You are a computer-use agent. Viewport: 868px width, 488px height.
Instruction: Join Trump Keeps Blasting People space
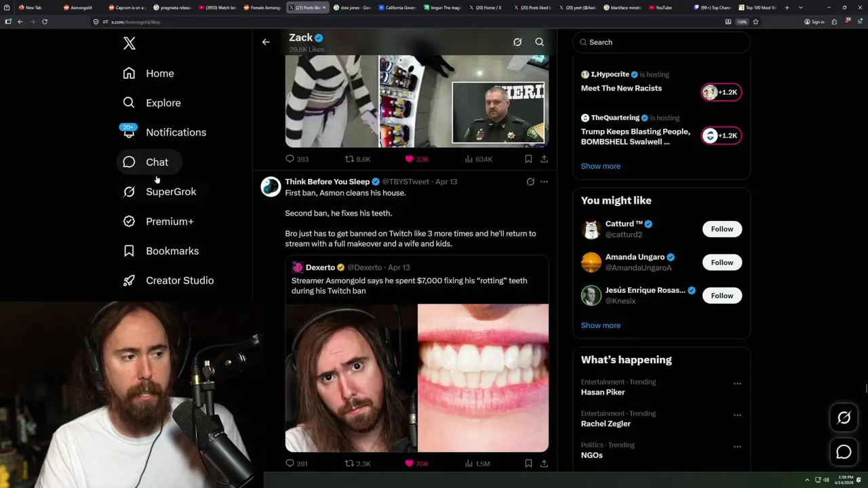[635, 136]
